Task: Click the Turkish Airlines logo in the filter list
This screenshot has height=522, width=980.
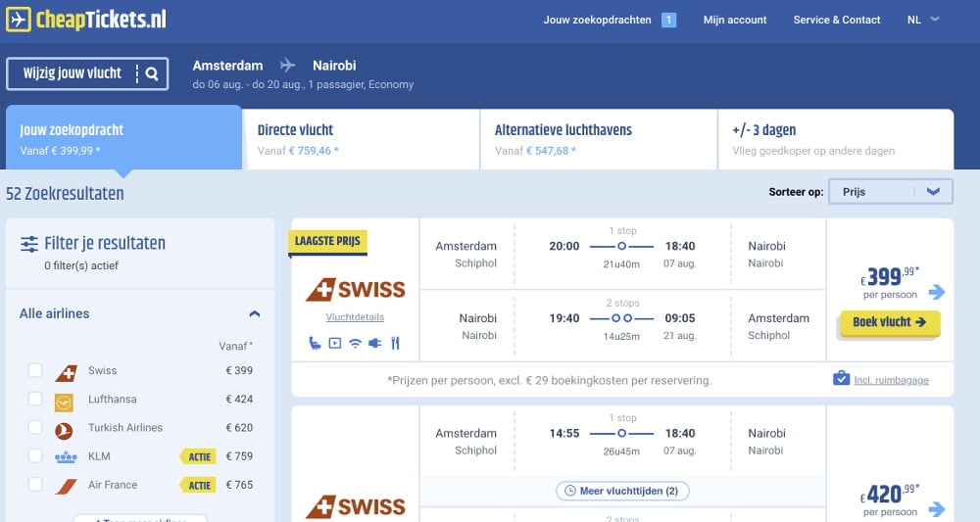Action: [x=64, y=430]
